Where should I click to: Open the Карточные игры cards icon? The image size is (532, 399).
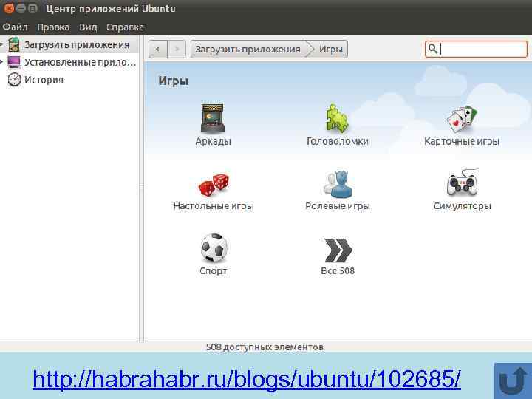coord(462,119)
